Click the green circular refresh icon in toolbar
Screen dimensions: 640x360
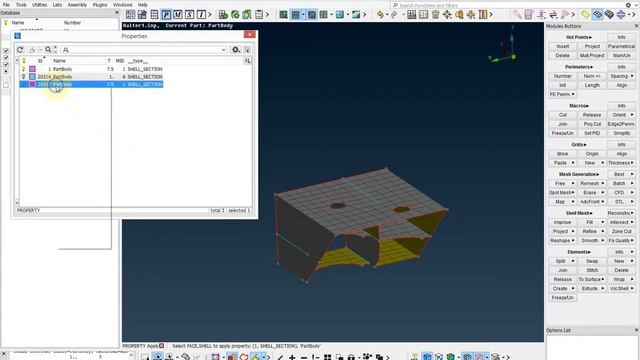(235, 15)
